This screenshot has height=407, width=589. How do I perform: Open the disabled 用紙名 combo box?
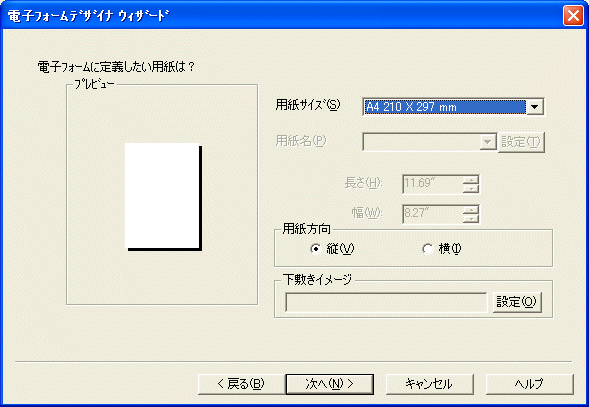[429, 142]
